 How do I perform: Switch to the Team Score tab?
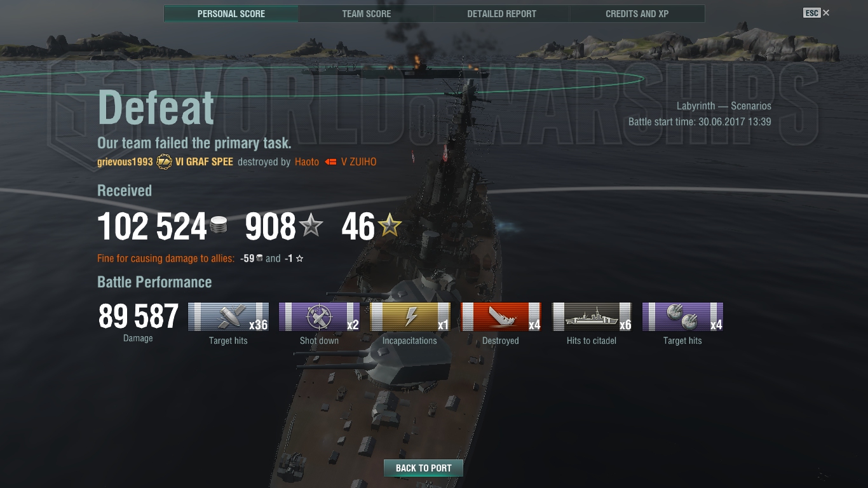367,13
